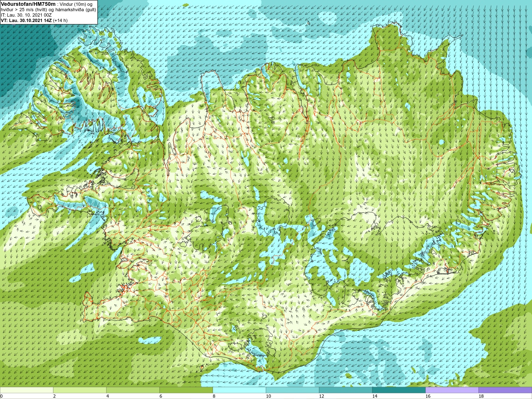Screen dimensions: 532x399
Task: Click the medium green 4–6 m/s legend swatch
Action: tap(133, 390)
